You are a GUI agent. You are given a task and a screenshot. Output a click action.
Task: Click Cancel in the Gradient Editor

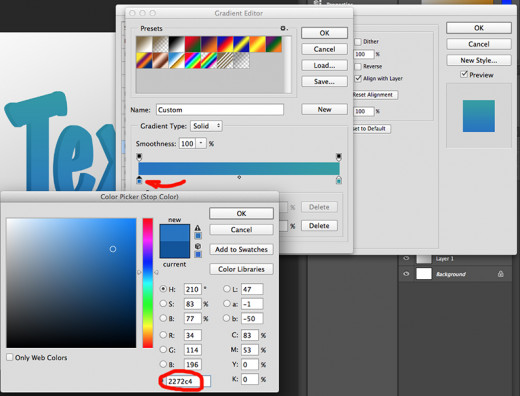click(x=324, y=49)
